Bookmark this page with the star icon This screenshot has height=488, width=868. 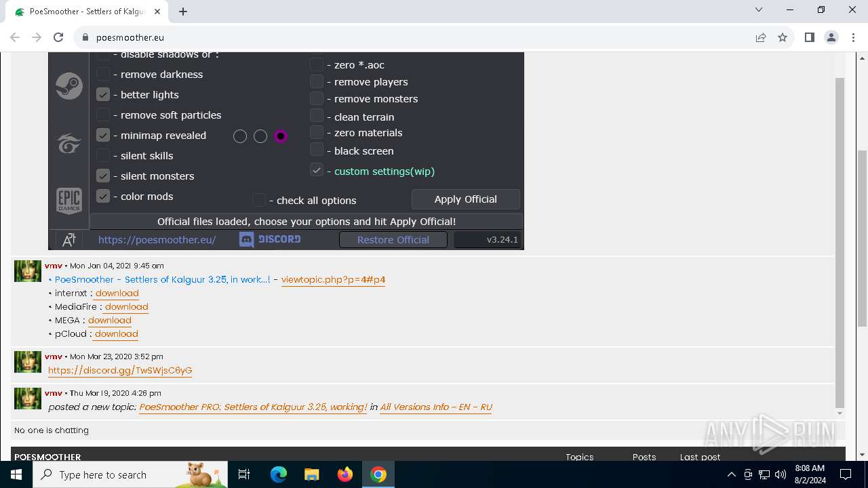coord(783,37)
